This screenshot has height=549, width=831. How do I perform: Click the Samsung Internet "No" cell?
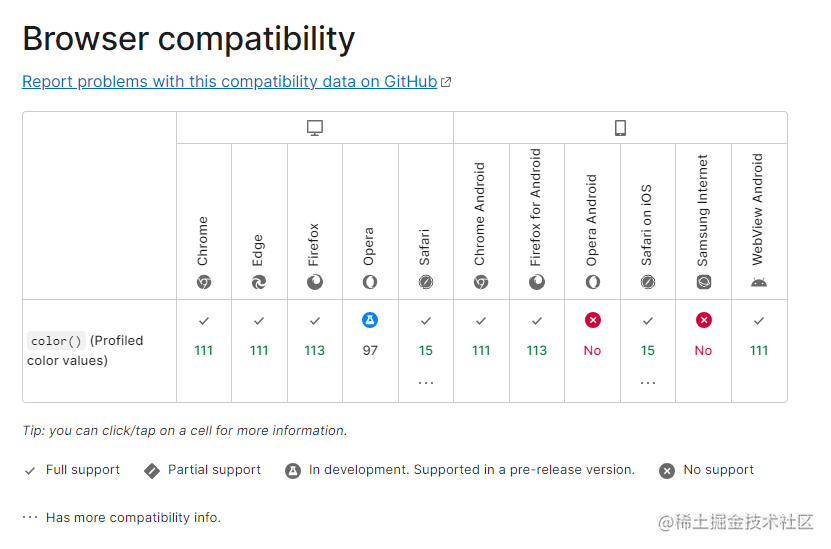[704, 350]
